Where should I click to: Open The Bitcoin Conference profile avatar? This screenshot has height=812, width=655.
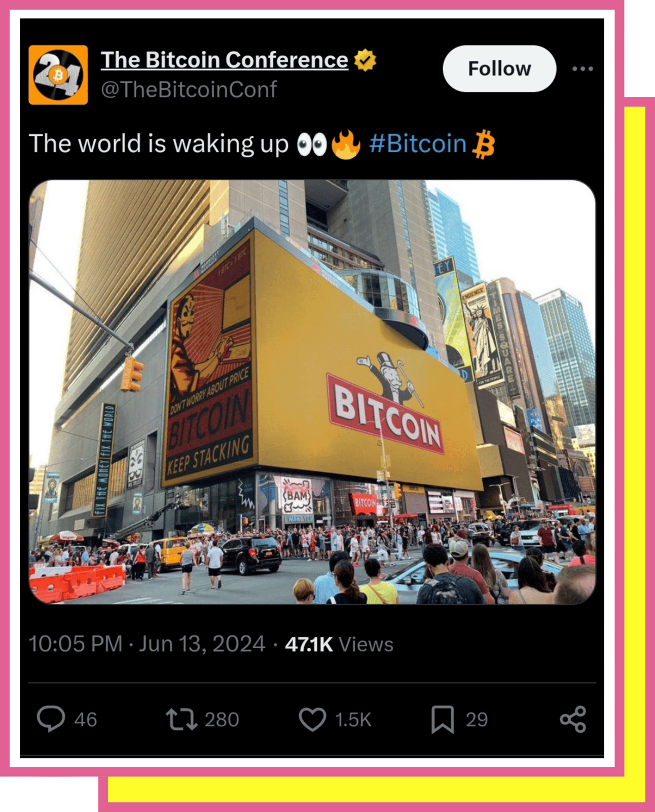[x=58, y=75]
